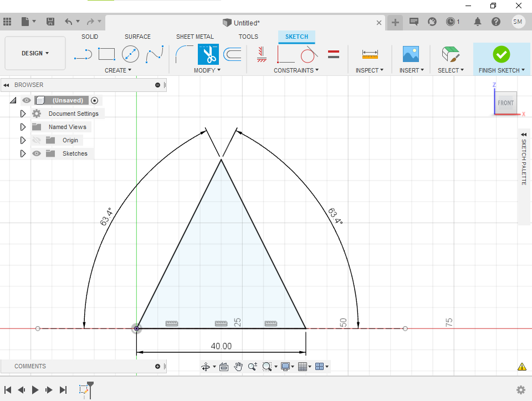Open the Display Settings dropdown
This screenshot has width=532, height=401.
288,367
